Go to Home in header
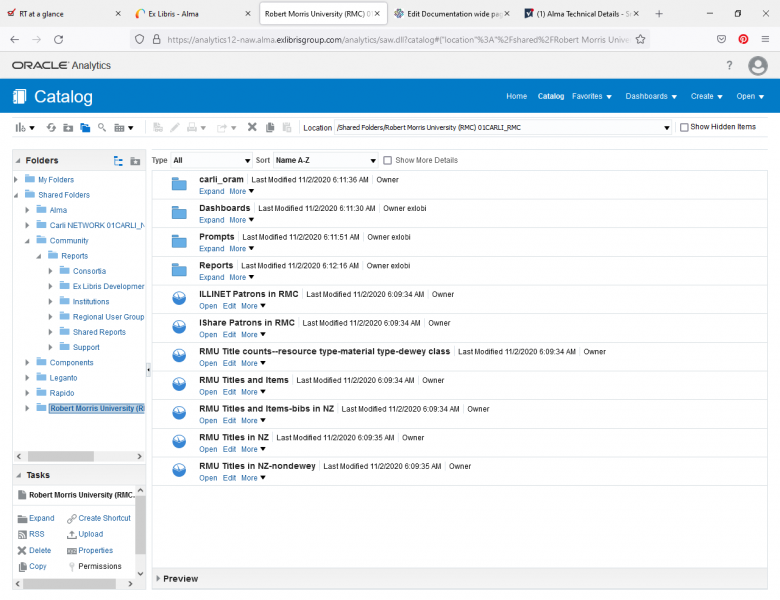Screen dimensions: 780x600 [x=516, y=97]
